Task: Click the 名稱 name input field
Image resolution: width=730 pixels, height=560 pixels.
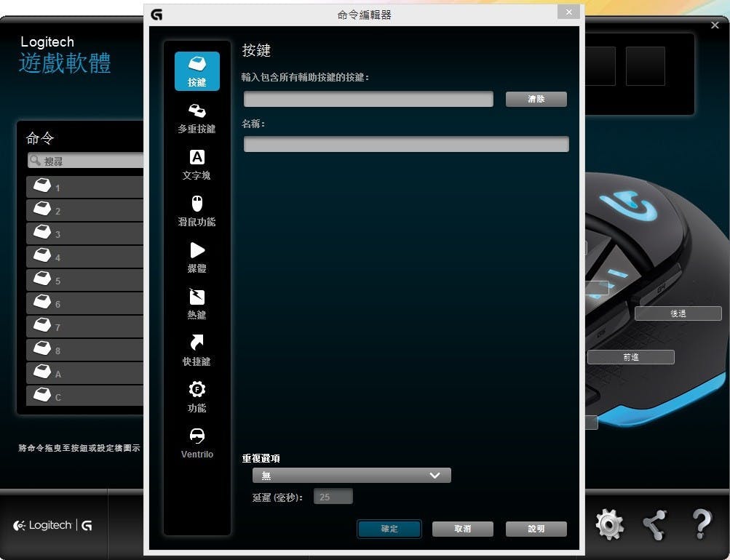Action: pos(406,144)
